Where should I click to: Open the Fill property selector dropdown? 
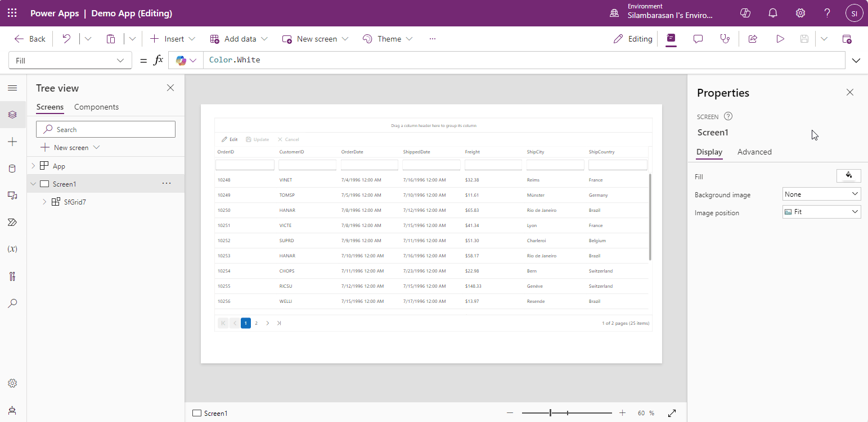coord(70,61)
